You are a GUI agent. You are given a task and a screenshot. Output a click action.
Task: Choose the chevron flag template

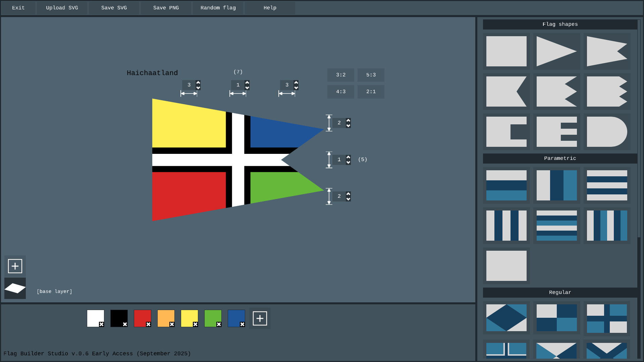coord(607,350)
